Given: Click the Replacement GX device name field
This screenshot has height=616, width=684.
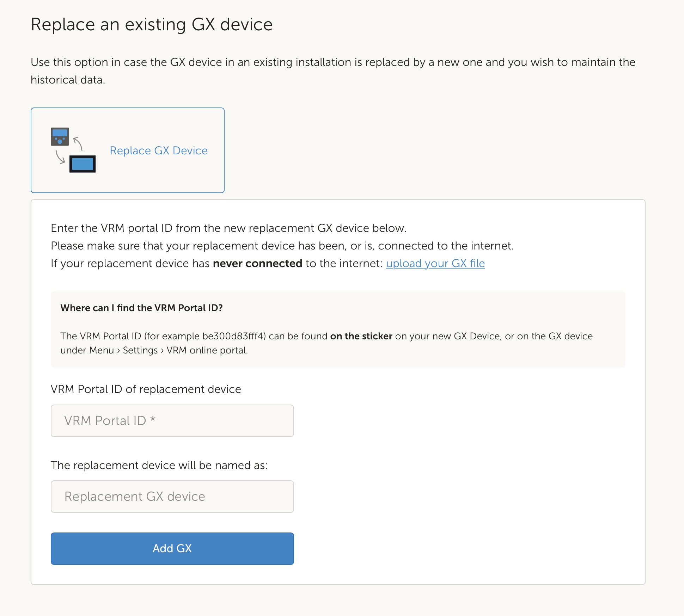Looking at the screenshot, I should [172, 497].
